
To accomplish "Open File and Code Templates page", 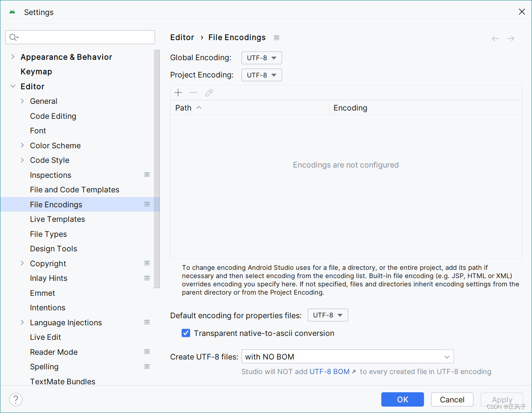I will (74, 190).
